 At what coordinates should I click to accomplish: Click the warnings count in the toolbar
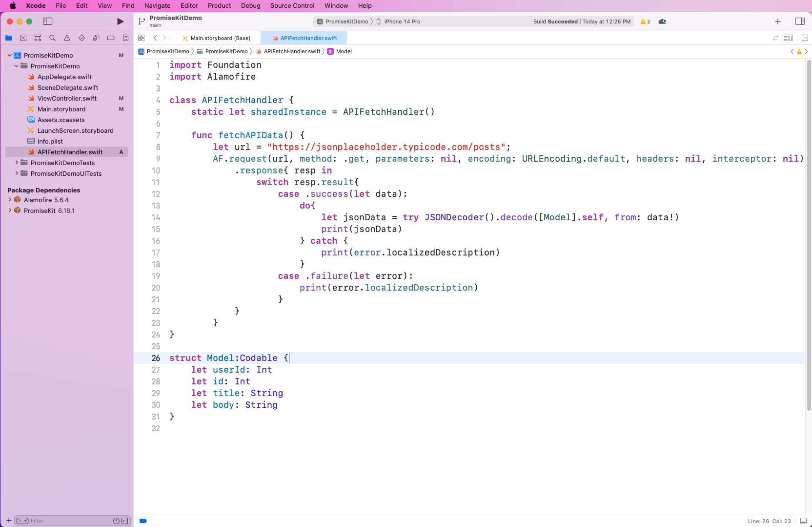645,21
